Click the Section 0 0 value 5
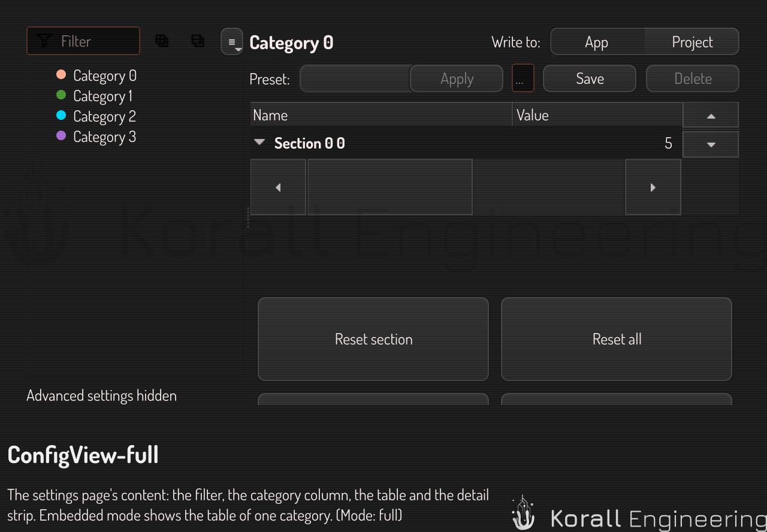This screenshot has height=532, width=767. coord(668,143)
